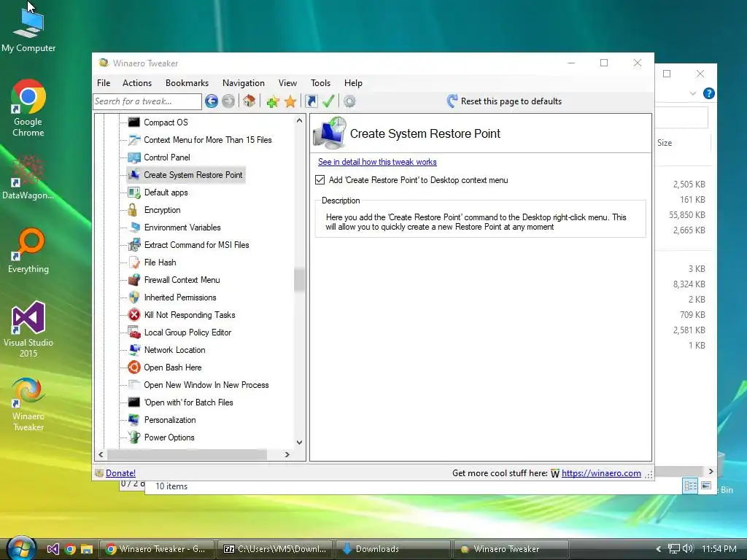
Task: Expand ribbon chevron in background Explorer window
Action: tap(693, 93)
